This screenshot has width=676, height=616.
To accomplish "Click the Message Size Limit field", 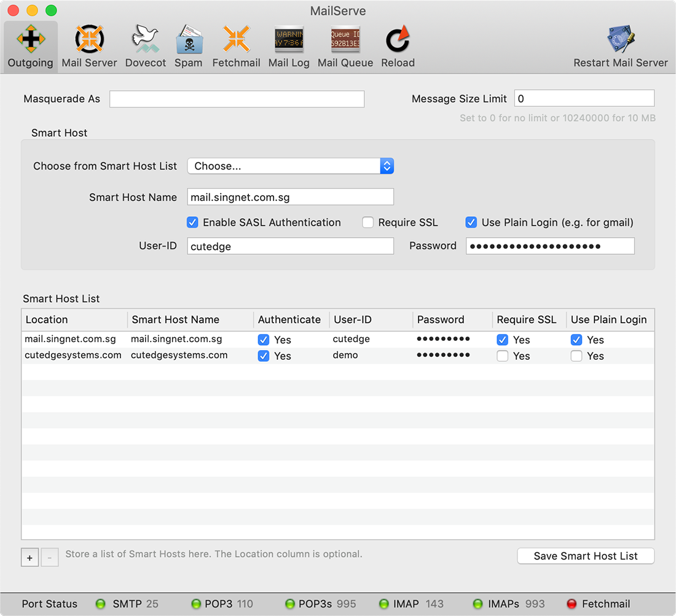I will coord(584,99).
